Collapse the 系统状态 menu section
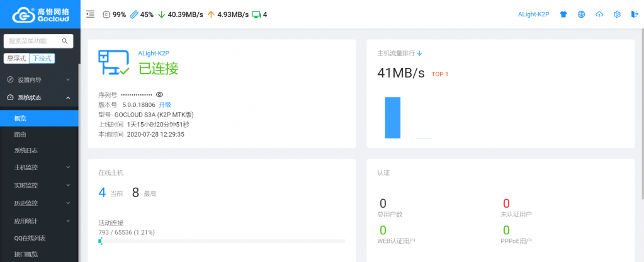Image resolution: width=644 pixels, height=262 pixels. click(x=39, y=98)
